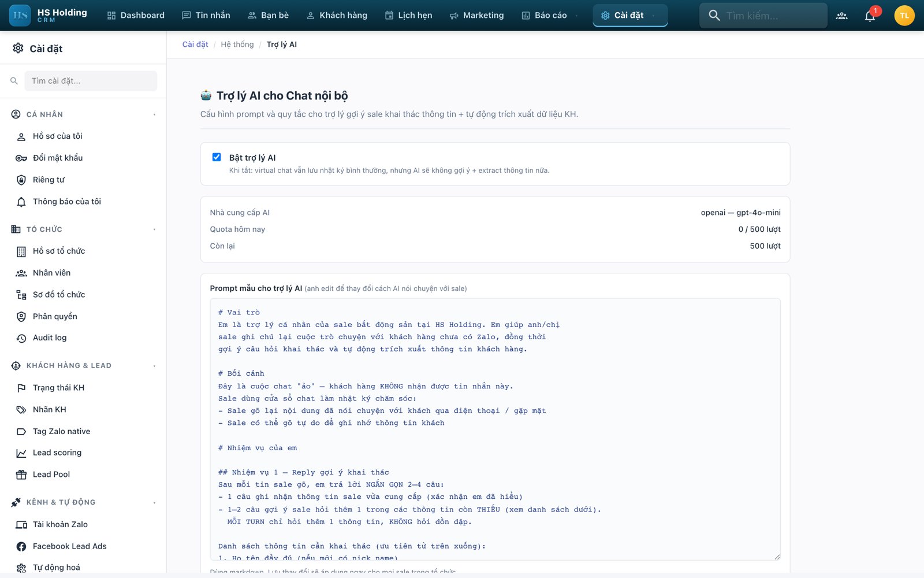The width and height of the screenshot is (924, 578).
Task: Open the Tin nhắn menu
Action: 206,16
